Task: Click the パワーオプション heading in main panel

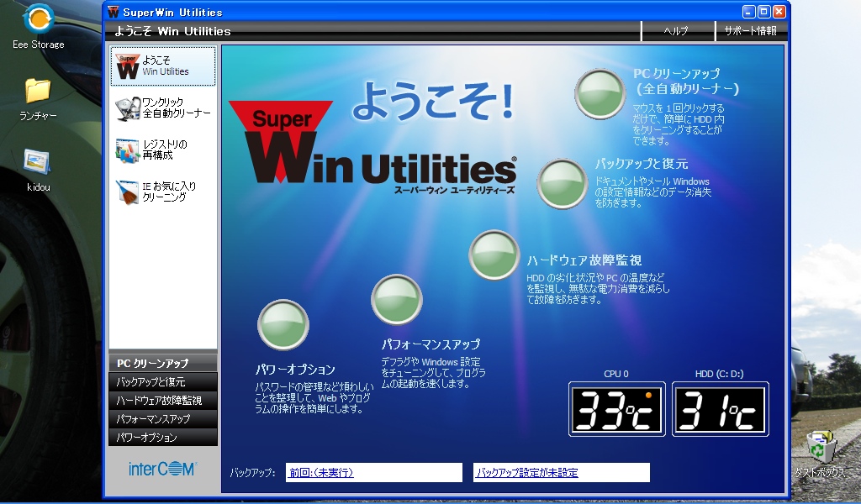Action: (295, 369)
